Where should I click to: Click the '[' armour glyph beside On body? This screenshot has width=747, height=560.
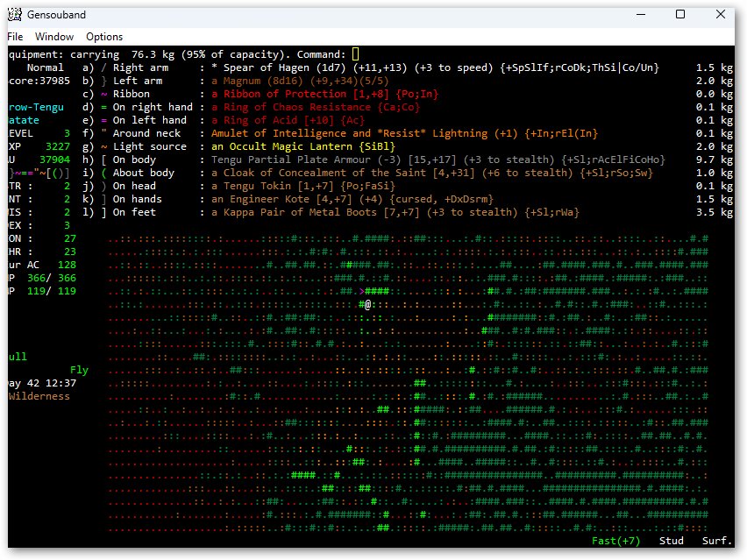click(x=103, y=159)
